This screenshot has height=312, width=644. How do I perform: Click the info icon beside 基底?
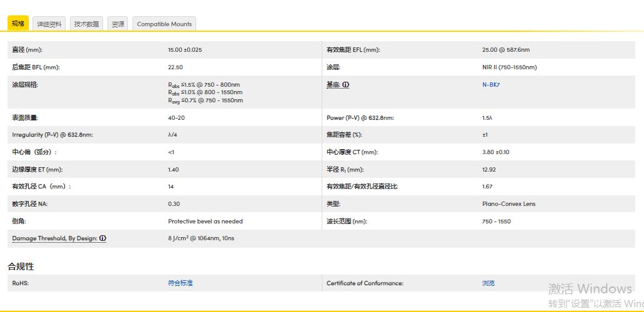point(346,85)
